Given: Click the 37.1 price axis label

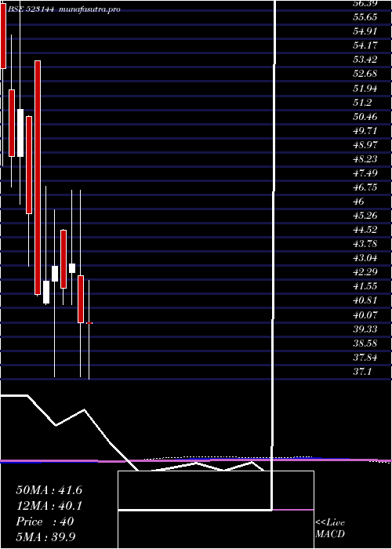Looking at the screenshot, I should point(362,371).
